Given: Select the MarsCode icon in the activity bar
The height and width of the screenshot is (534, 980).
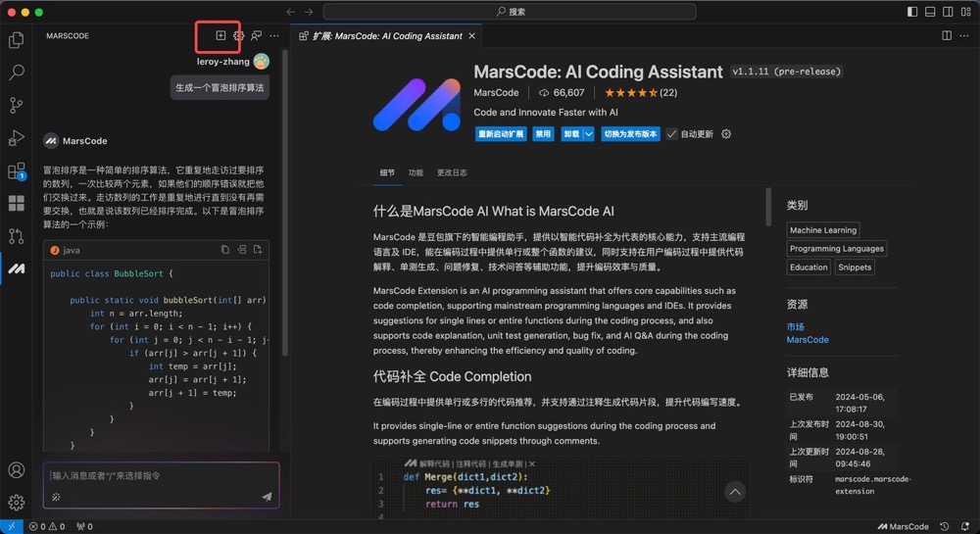Looking at the screenshot, I should click(17, 268).
